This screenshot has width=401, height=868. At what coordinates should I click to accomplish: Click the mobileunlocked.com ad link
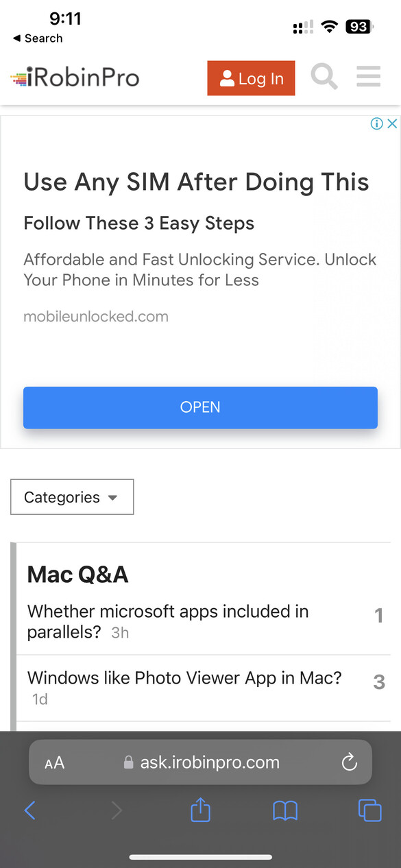pos(96,317)
